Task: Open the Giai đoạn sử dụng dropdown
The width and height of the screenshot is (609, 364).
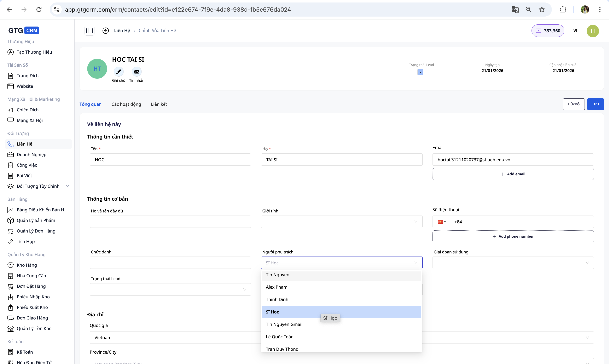Action: pyautogui.click(x=513, y=263)
